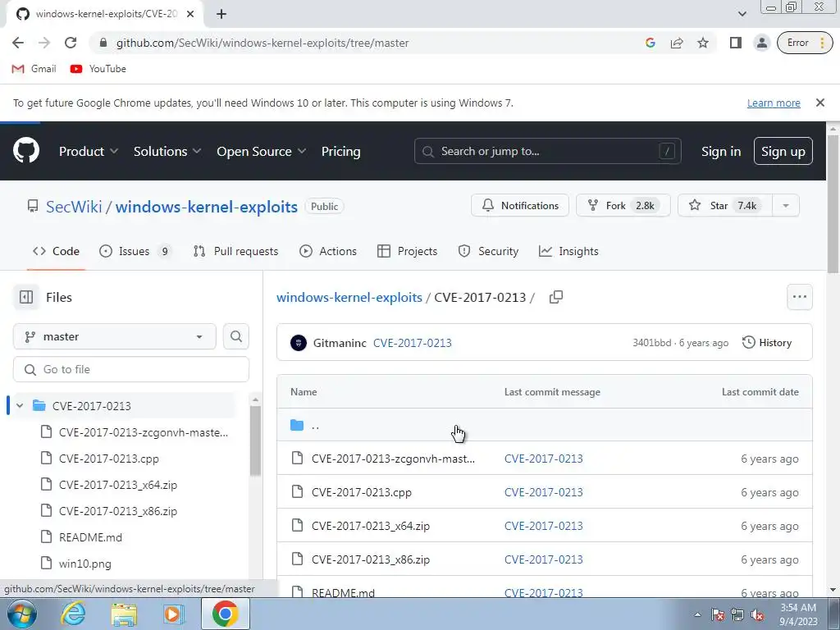The image size is (840, 630).
Task: Open the Projects tab
Action: [x=407, y=251]
